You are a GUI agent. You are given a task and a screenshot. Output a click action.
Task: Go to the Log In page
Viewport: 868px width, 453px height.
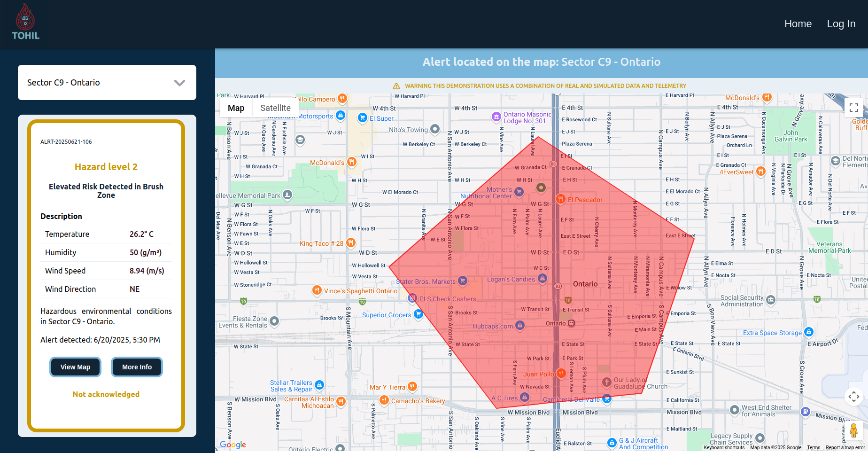click(x=841, y=24)
